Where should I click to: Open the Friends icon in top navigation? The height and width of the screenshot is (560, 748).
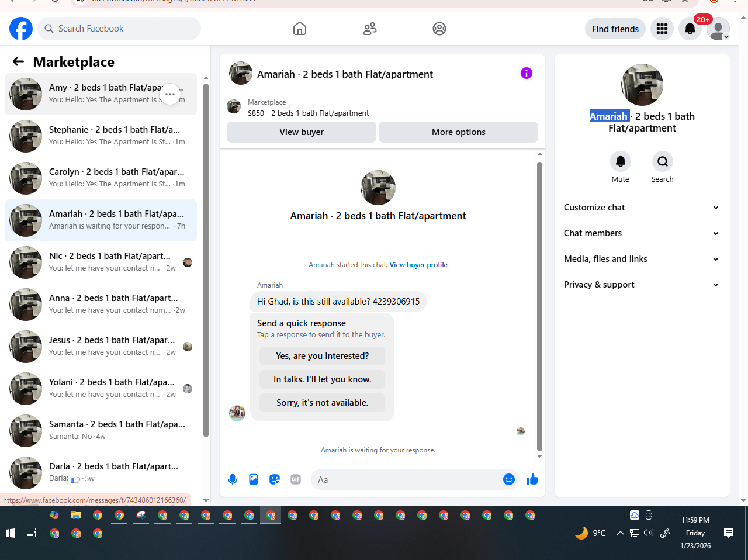click(x=370, y=29)
